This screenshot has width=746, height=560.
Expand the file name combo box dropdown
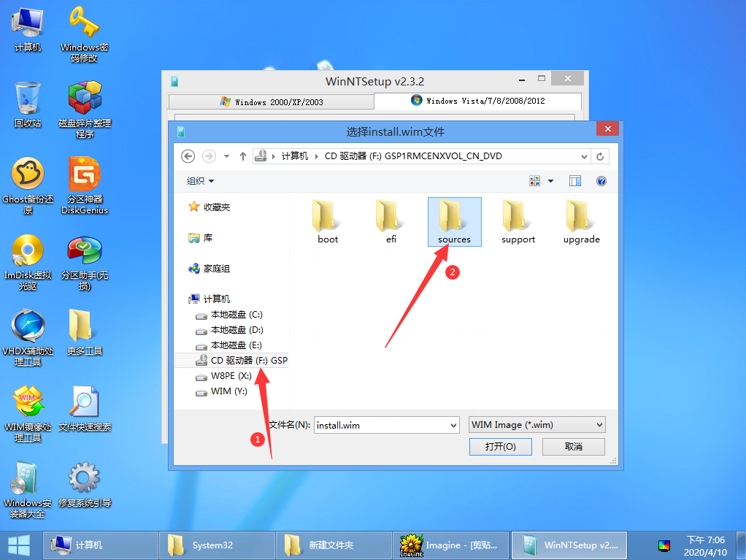click(452, 425)
